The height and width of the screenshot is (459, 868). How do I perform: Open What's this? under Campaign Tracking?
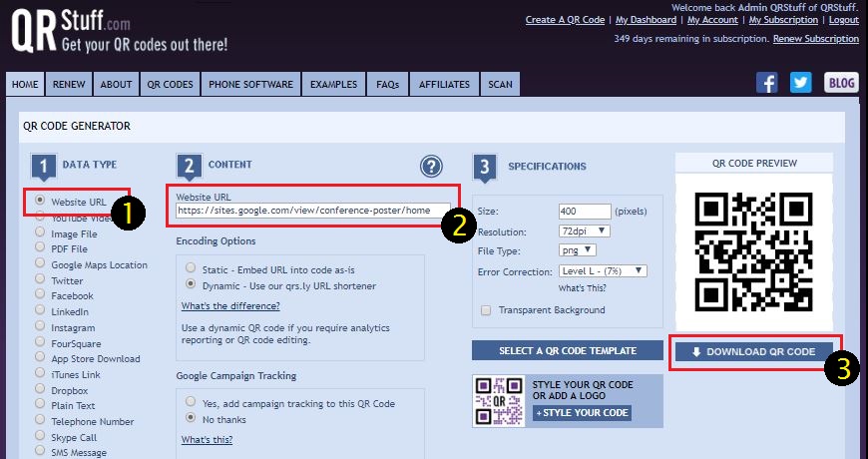pos(207,440)
